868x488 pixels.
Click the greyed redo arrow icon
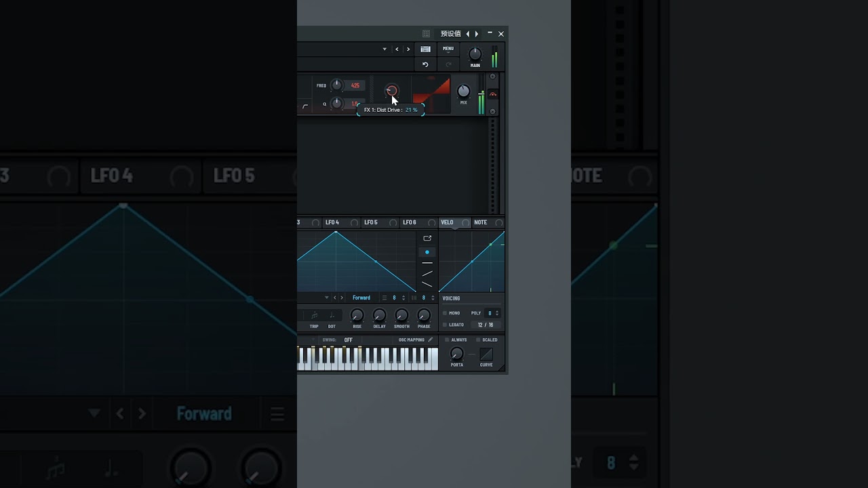pos(448,64)
